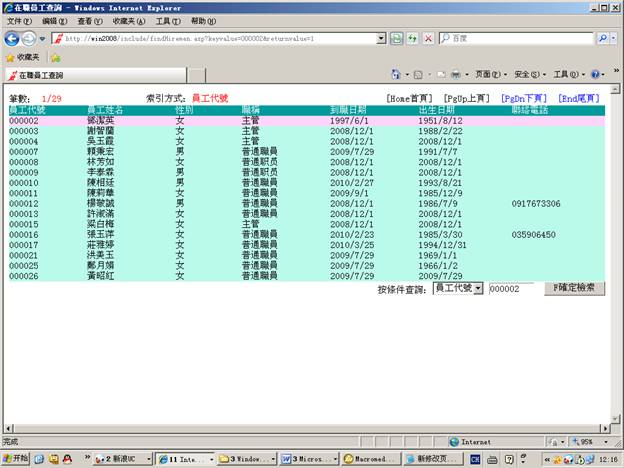Screen dimensions: 624x468
Task: Click the Print icon in command bar
Action: click(455, 75)
